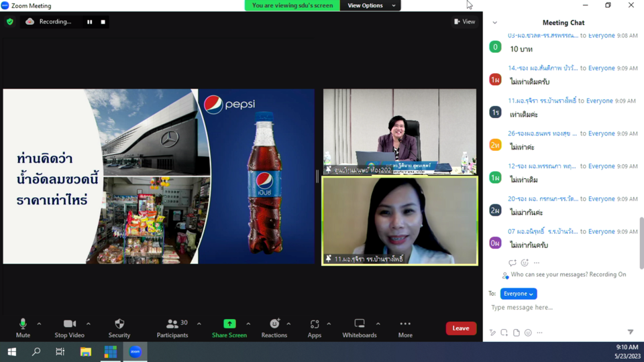Click the green Share Screen button
Image resolution: width=644 pixels, height=362 pixels.
tap(229, 328)
